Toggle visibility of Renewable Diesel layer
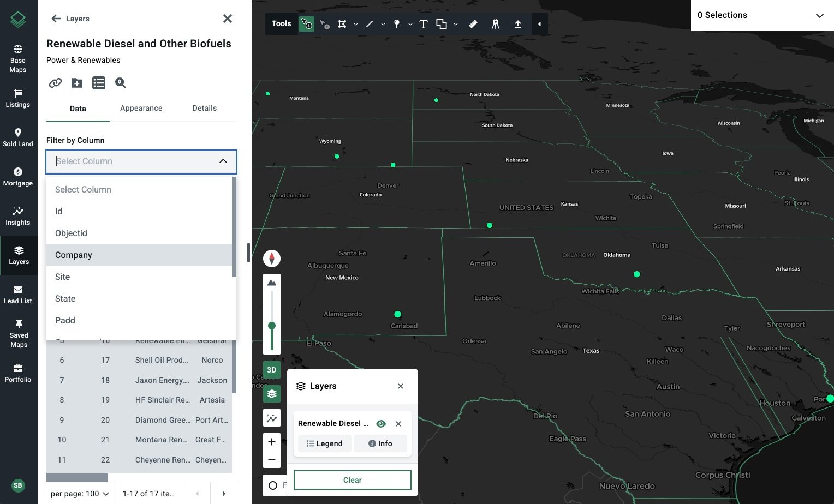This screenshot has height=504, width=834. [x=381, y=424]
